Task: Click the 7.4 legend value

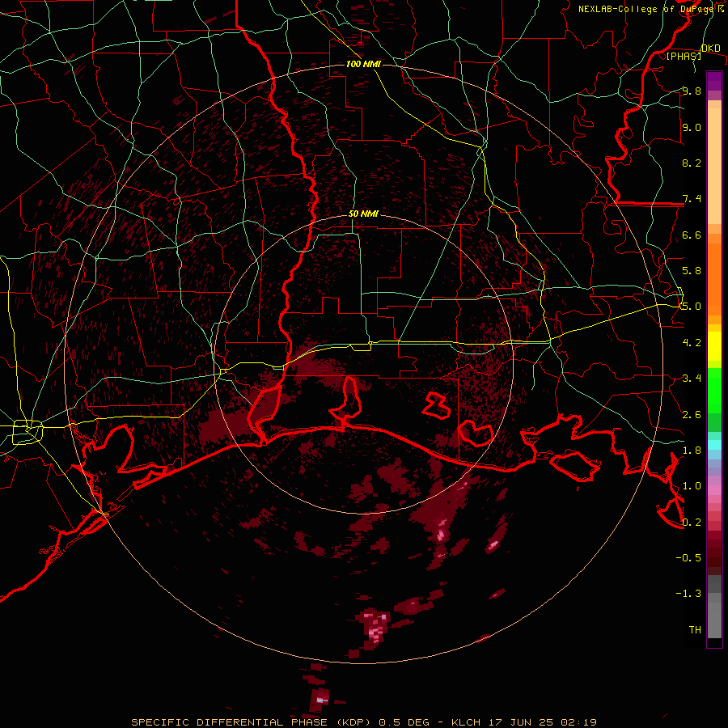Action: pyautogui.click(x=692, y=199)
